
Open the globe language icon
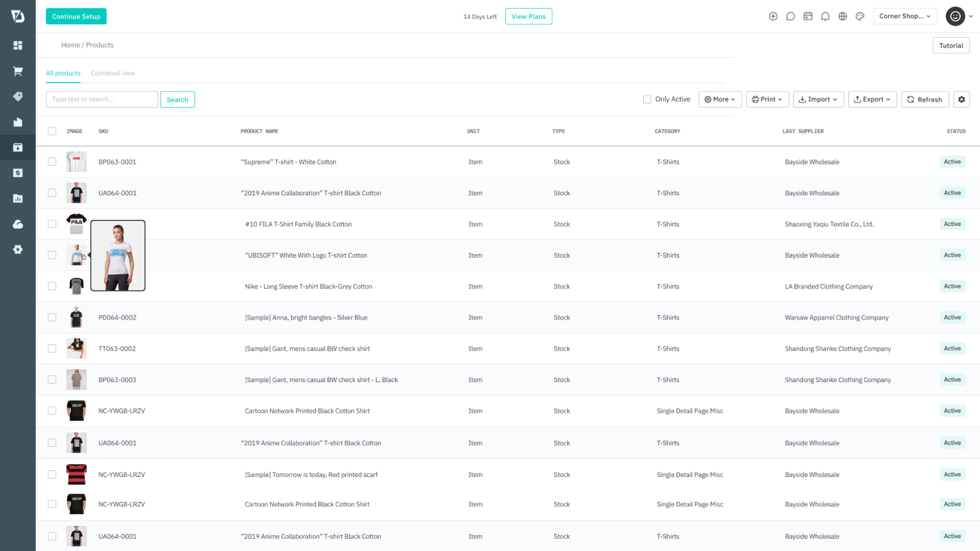pos(843,17)
